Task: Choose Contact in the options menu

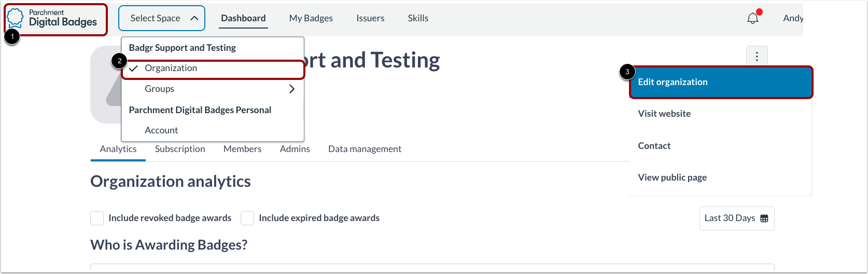Action: click(x=654, y=146)
